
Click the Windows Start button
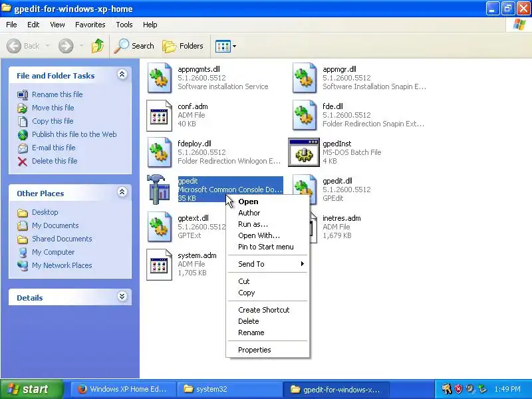point(32,389)
